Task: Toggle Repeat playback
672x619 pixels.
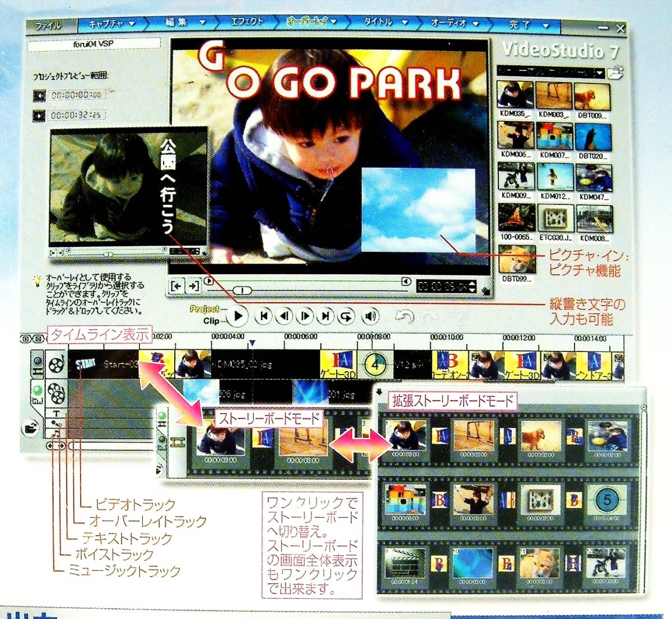Action: tap(347, 317)
